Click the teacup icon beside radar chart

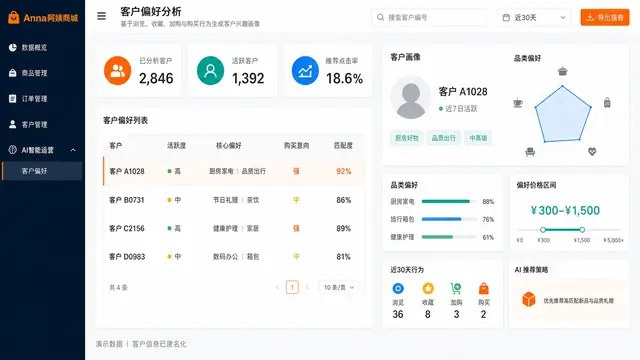point(518,103)
